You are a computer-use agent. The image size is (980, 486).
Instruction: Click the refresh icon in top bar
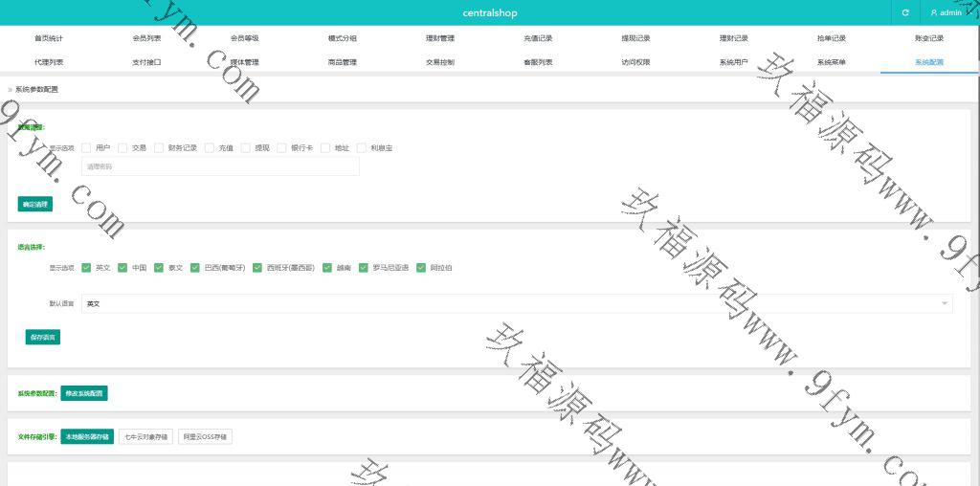point(905,12)
